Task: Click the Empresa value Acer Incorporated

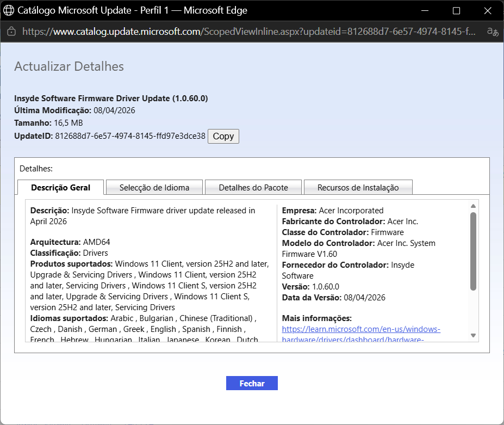Action: [351, 211]
